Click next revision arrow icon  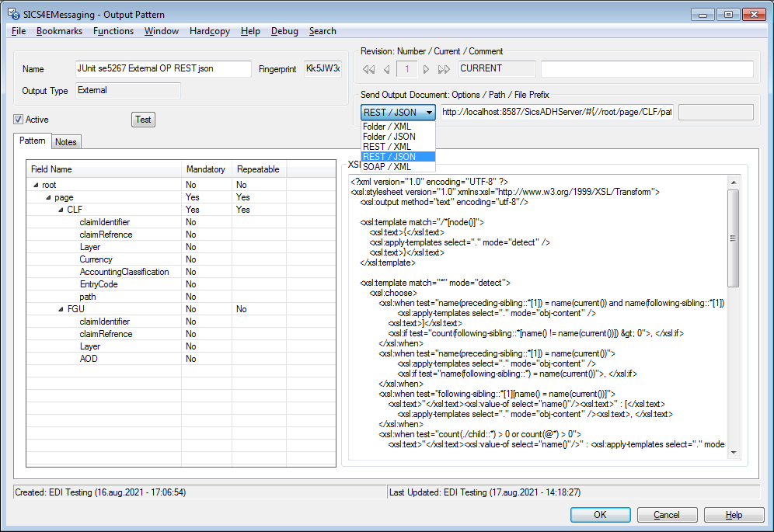point(426,69)
